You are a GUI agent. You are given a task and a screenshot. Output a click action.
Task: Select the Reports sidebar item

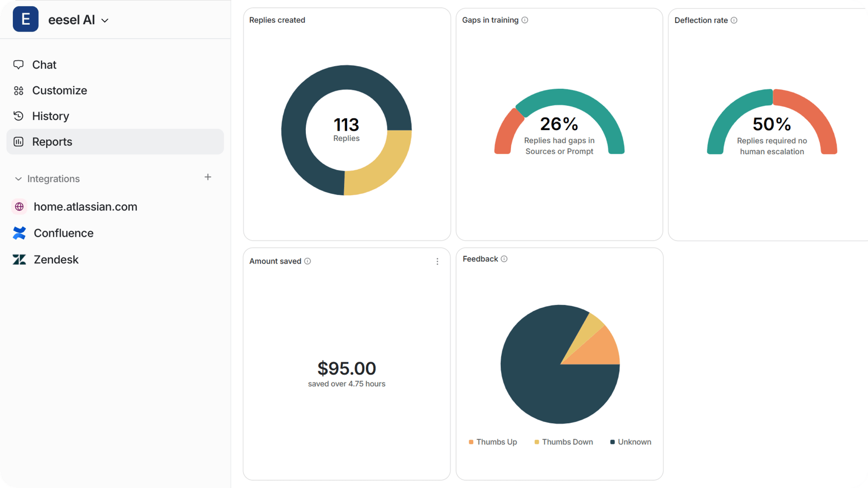click(52, 141)
